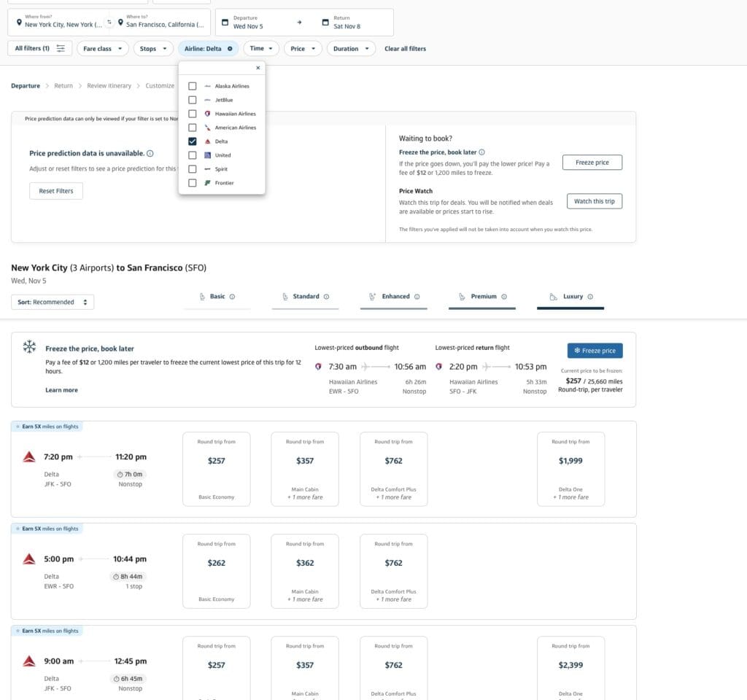Image resolution: width=747 pixels, height=700 pixels.
Task: Check the United checkbox
Action: click(x=193, y=155)
